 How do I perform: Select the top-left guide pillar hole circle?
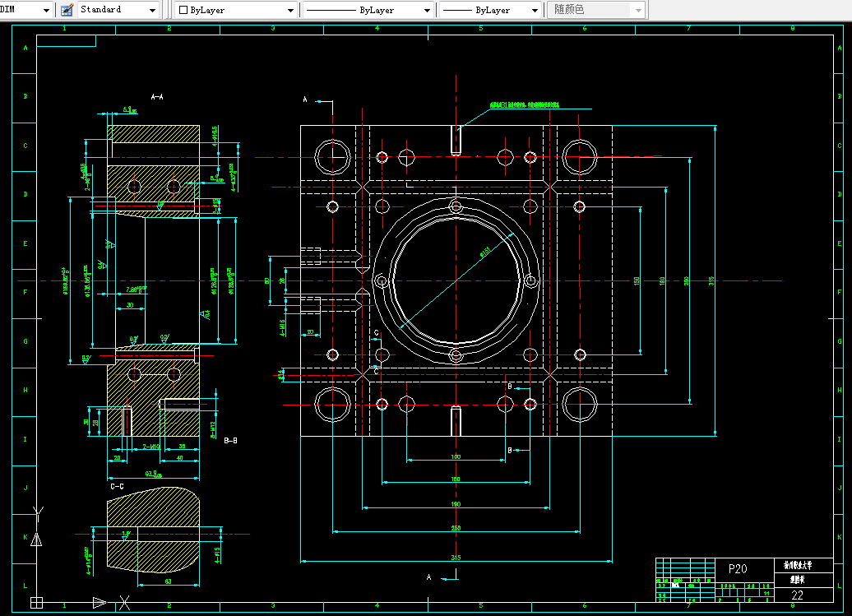click(332, 157)
